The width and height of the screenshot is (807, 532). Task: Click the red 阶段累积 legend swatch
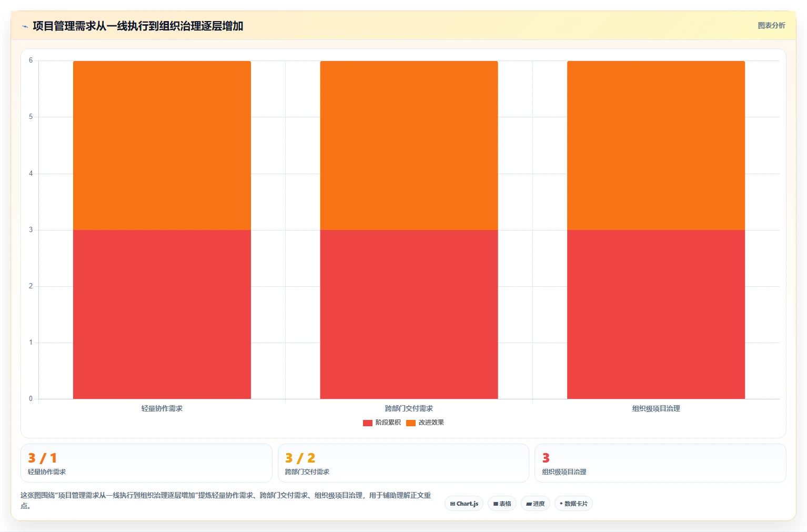[x=368, y=423]
